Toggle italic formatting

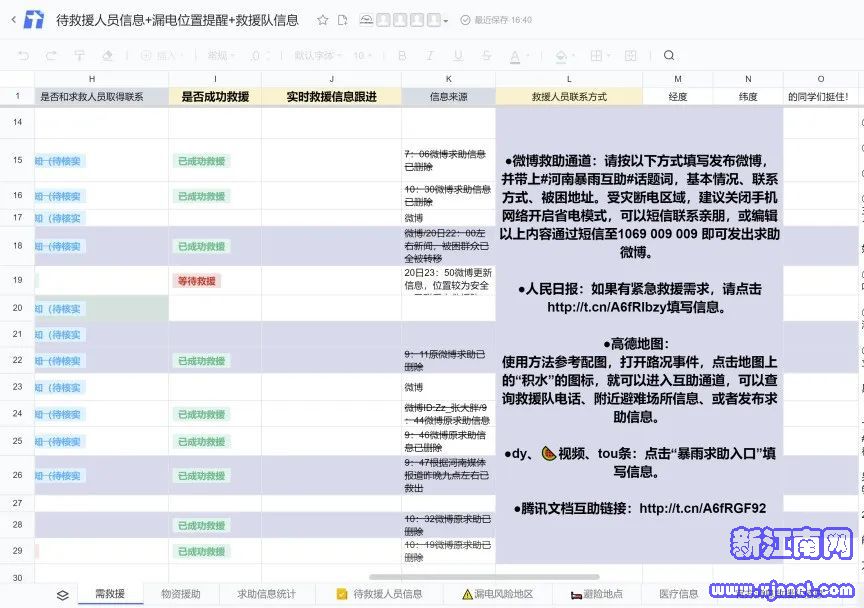click(x=430, y=56)
